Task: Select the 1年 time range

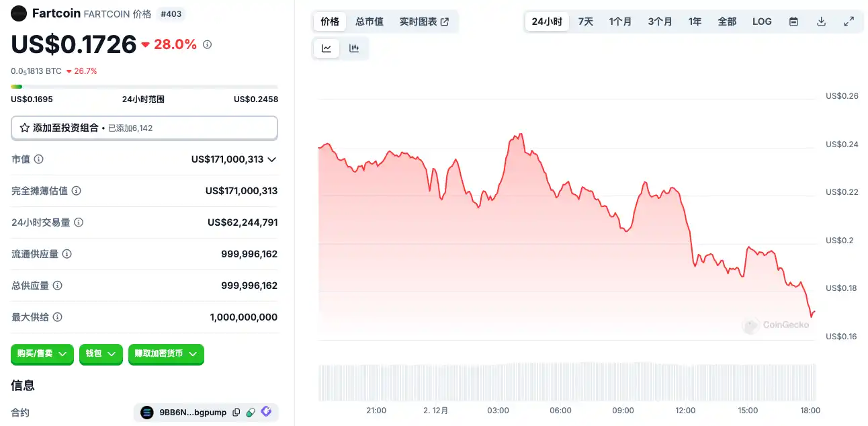Action: coord(695,22)
